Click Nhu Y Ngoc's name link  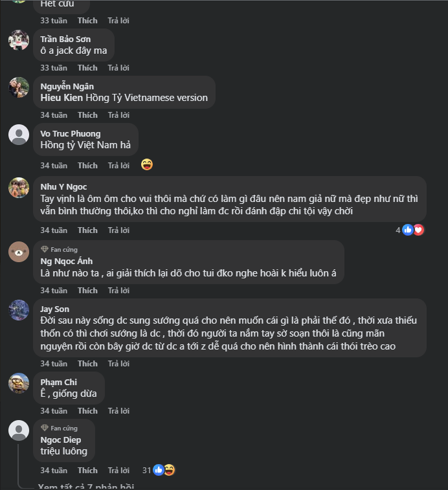click(x=63, y=187)
